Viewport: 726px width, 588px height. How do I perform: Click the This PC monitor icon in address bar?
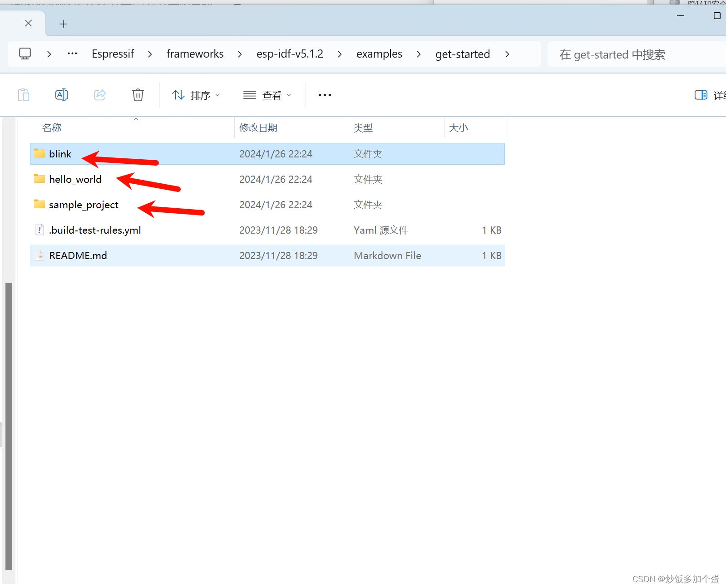[25, 54]
